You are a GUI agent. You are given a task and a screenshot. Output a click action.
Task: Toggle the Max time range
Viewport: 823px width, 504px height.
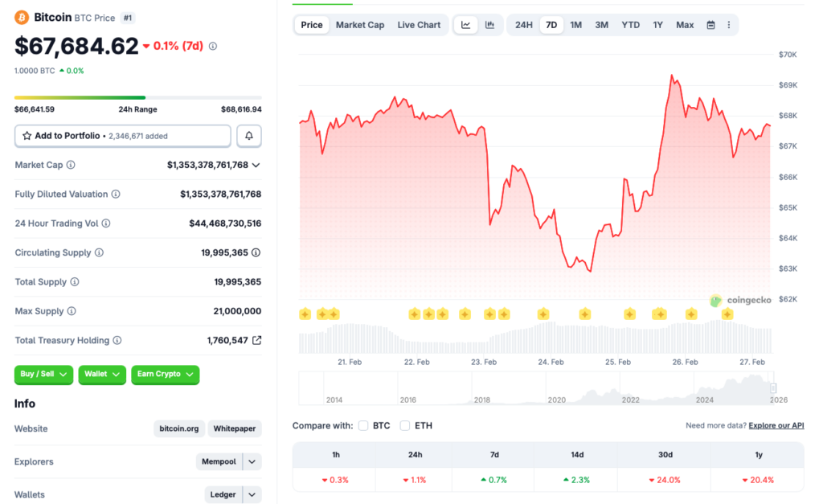click(x=684, y=25)
